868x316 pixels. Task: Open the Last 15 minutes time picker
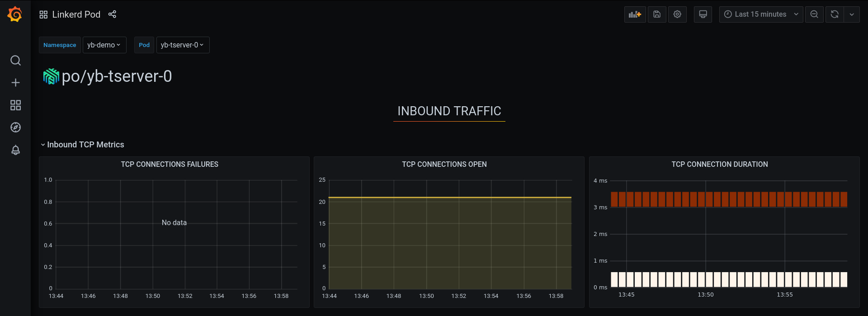[x=761, y=14]
